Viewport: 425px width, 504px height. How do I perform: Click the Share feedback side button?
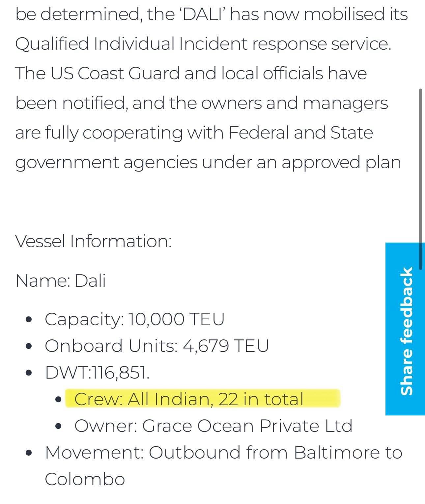[405, 329]
